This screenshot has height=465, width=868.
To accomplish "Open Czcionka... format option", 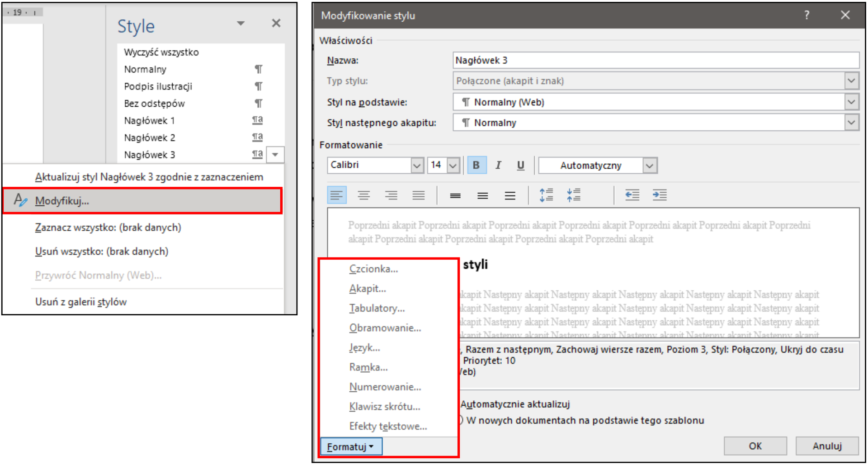I will tap(373, 269).
